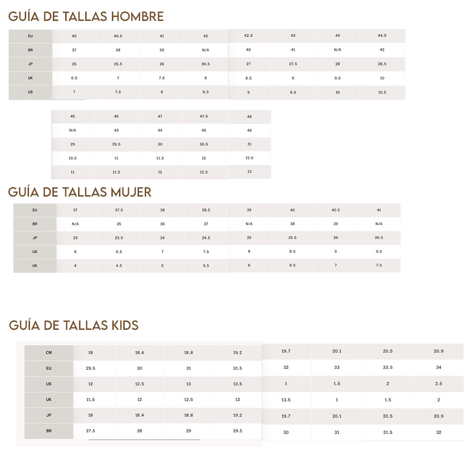Click the JP row label in women's table

(35, 238)
